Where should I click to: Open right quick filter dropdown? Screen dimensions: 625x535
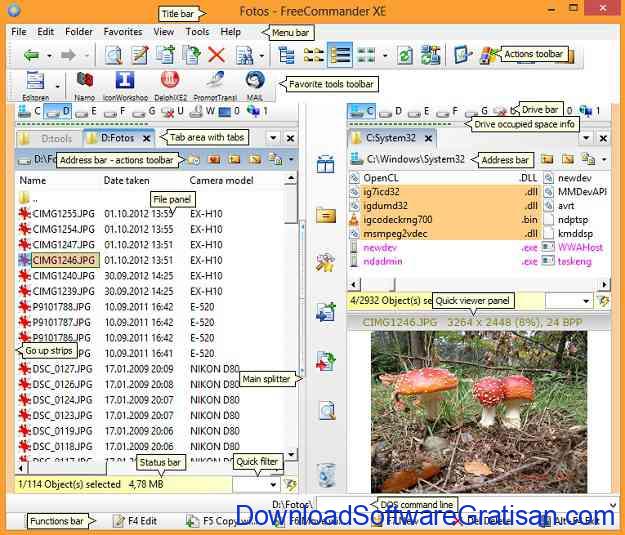click(x=586, y=301)
